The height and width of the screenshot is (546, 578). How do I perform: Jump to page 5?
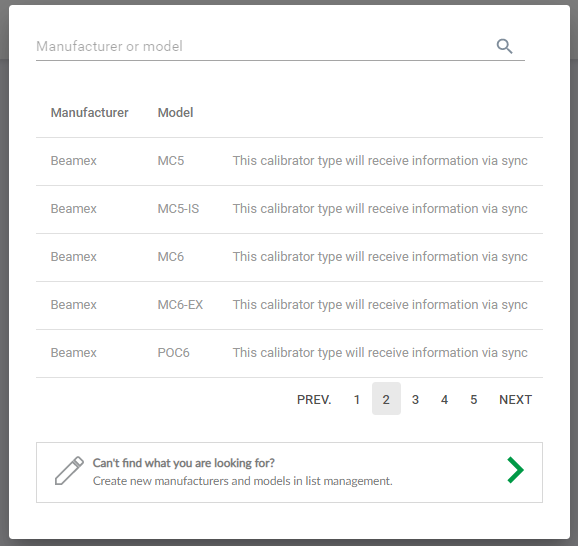tap(474, 399)
